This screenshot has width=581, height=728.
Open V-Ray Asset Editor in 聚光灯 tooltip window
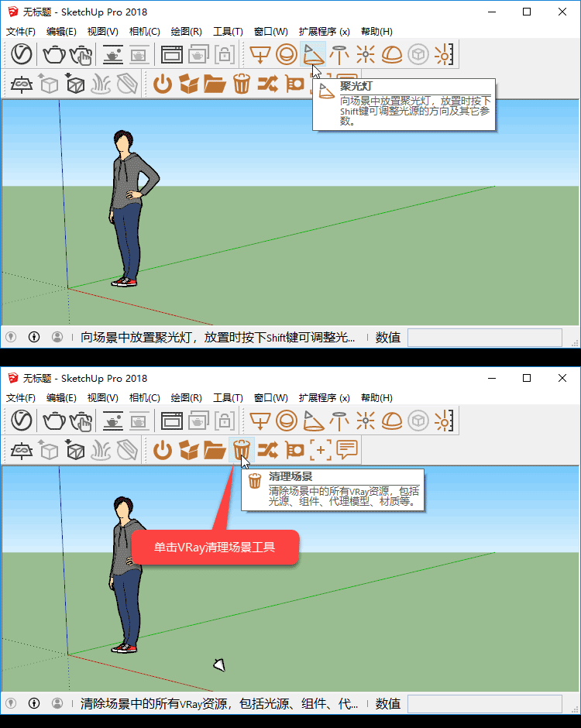[22, 54]
